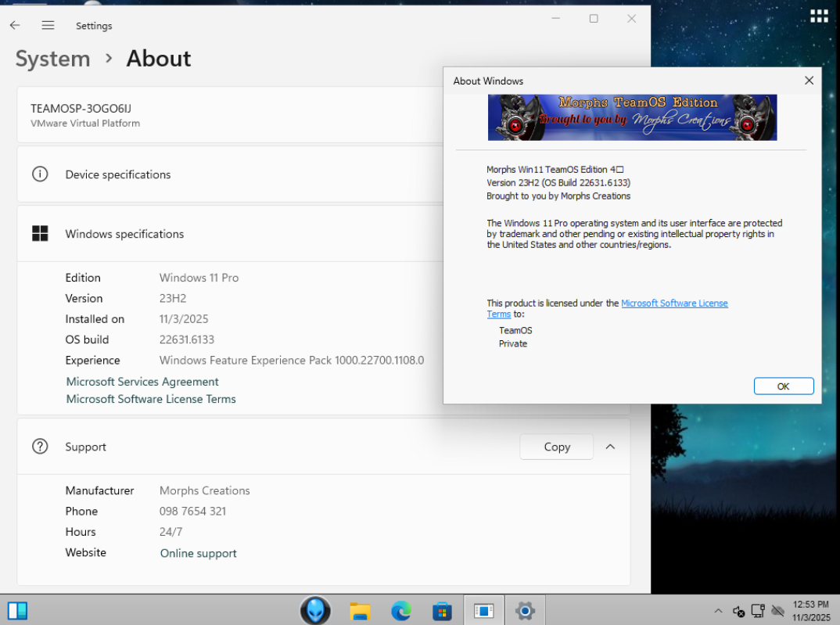Collapse the Support section chevron
Viewport: 840px width, 625px height.
(610, 447)
